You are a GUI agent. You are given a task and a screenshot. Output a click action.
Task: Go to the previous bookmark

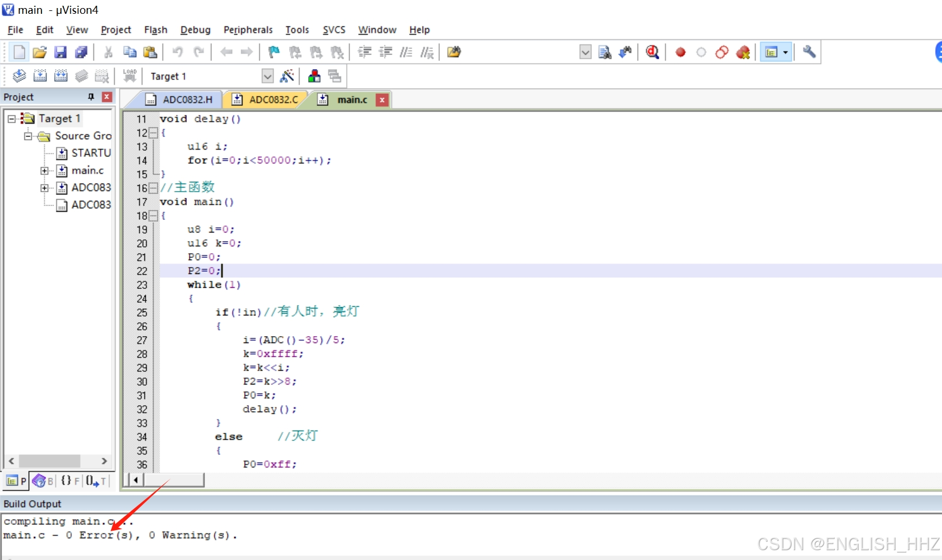[x=295, y=52]
